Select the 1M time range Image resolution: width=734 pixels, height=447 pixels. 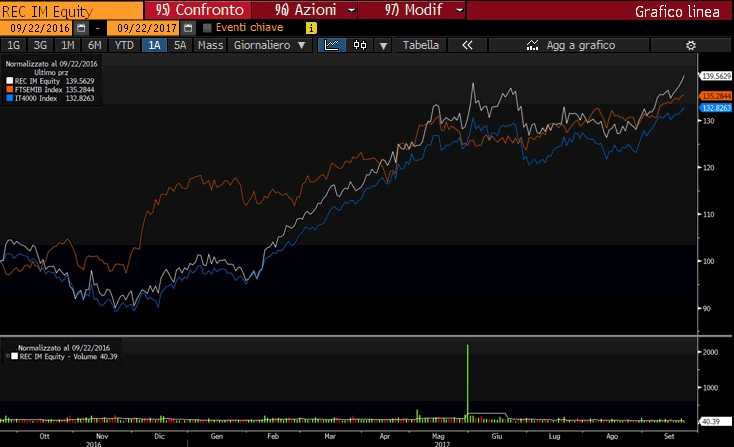click(x=68, y=45)
